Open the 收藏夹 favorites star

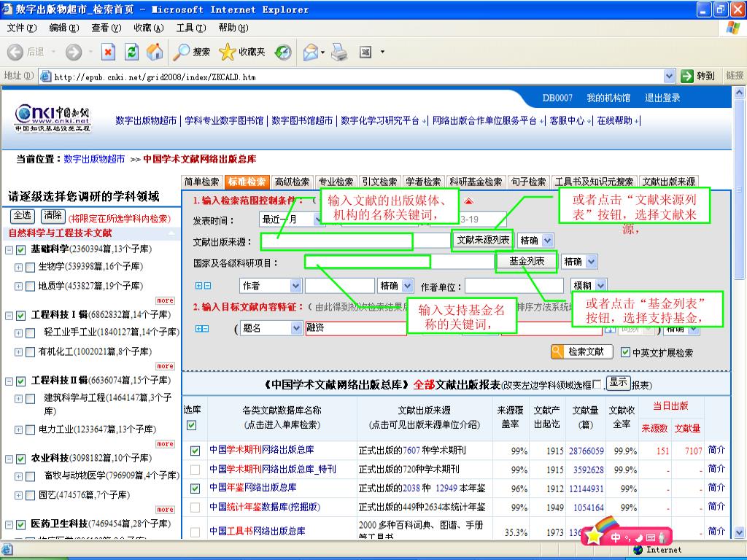point(242,52)
